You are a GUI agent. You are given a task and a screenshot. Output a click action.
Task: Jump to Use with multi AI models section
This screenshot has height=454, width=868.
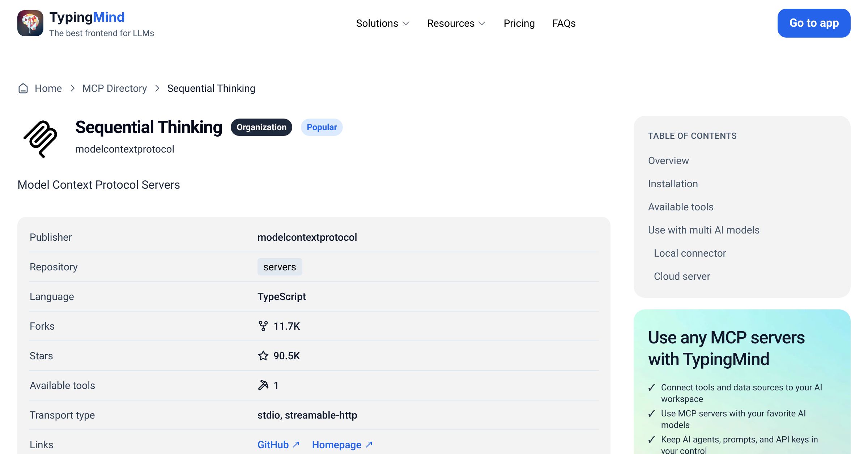(704, 230)
